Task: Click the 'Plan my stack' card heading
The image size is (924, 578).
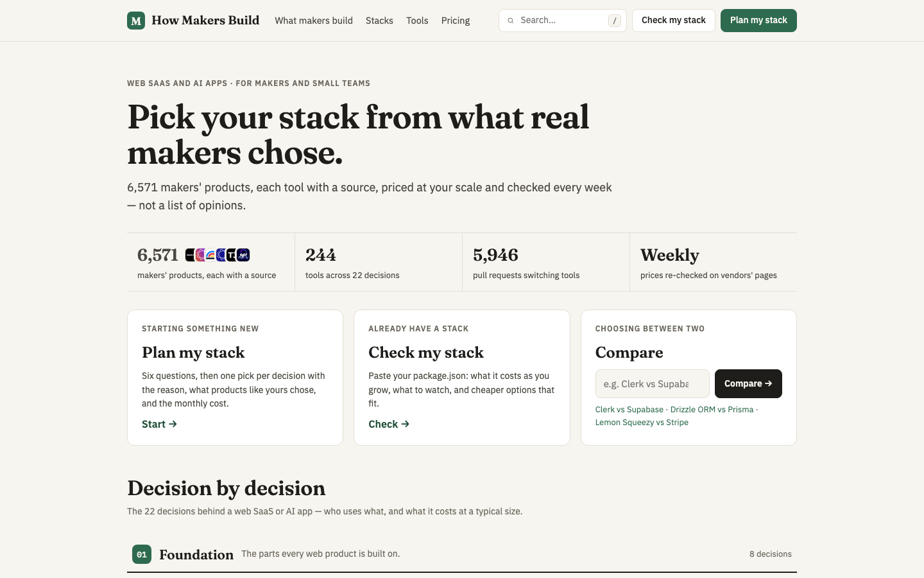Action: coord(193,353)
